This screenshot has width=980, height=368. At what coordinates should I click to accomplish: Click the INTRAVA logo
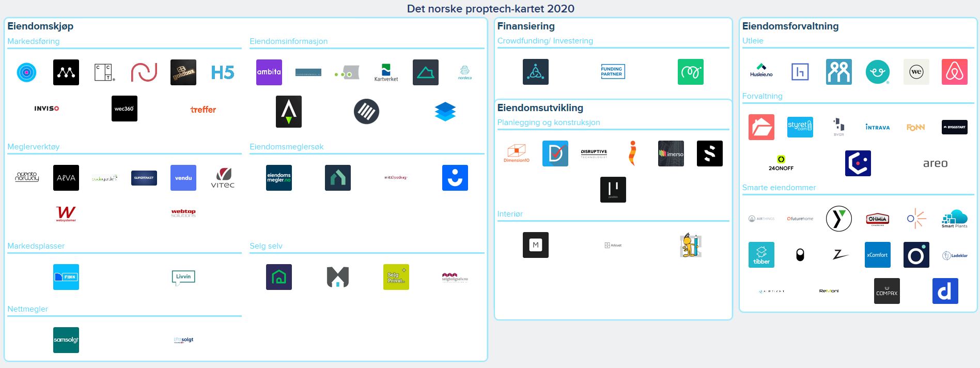click(x=878, y=127)
